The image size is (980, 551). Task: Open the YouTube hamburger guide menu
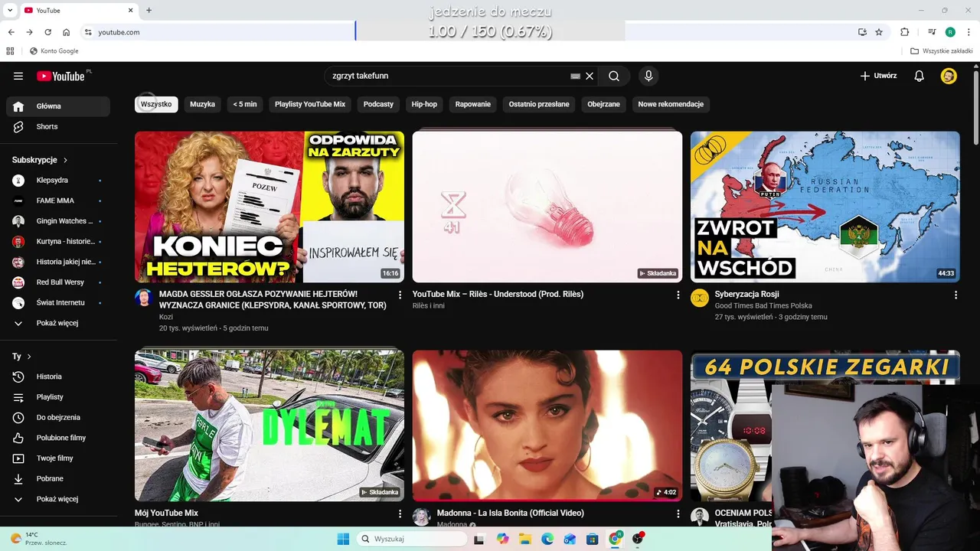tap(18, 76)
